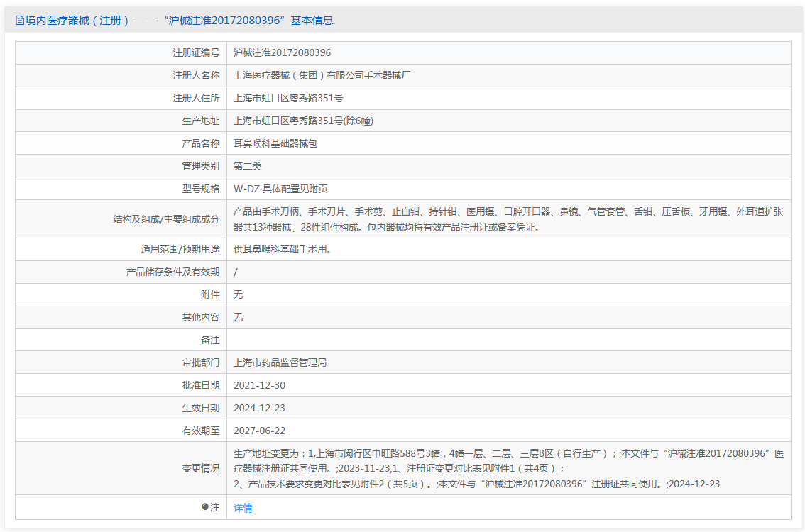Click the lightbulb icon beside 注
This screenshot has height=532, width=805.
click(205, 508)
